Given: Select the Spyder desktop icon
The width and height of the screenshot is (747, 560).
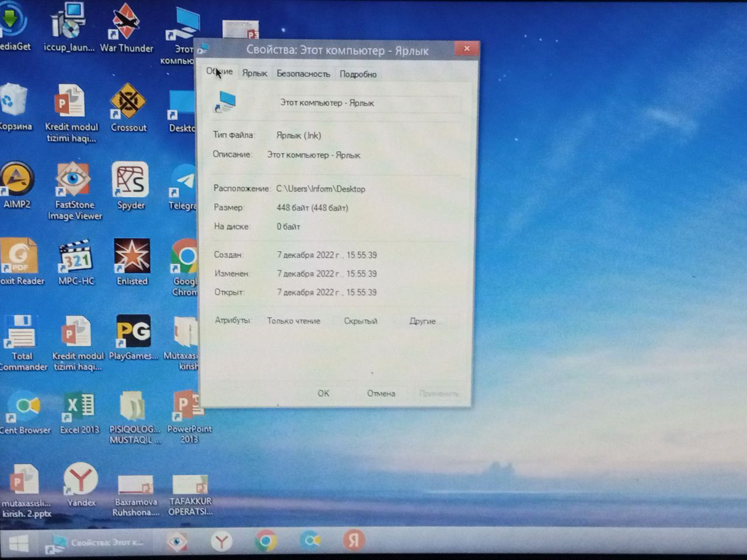Looking at the screenshot, I should click(131, 185).
